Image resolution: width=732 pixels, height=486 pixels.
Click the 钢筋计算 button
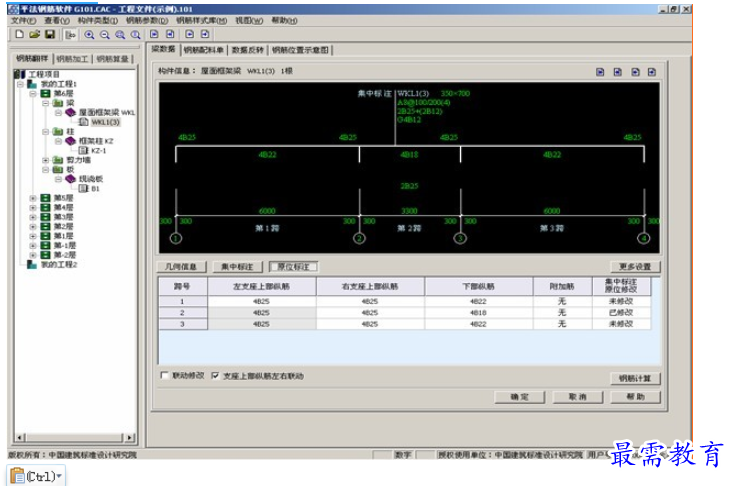[x=635, y=378]
